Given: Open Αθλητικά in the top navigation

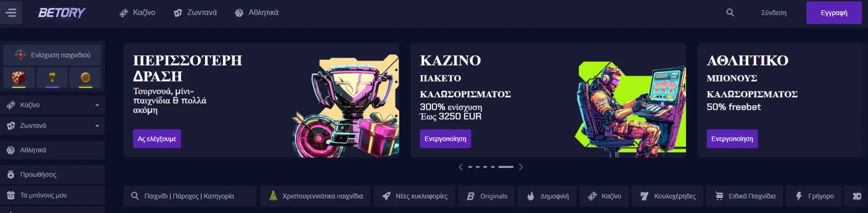Looking at the screenshot, I should (257, 13).
